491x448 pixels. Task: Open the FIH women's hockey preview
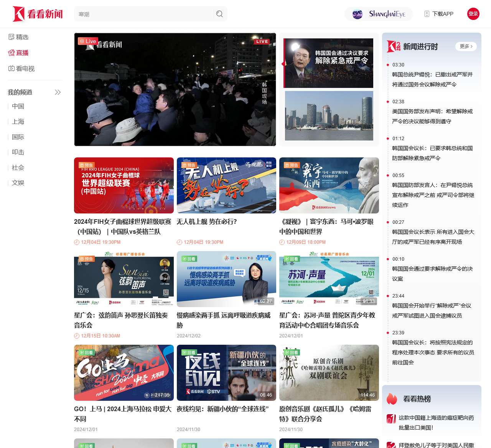pos(124,185)
